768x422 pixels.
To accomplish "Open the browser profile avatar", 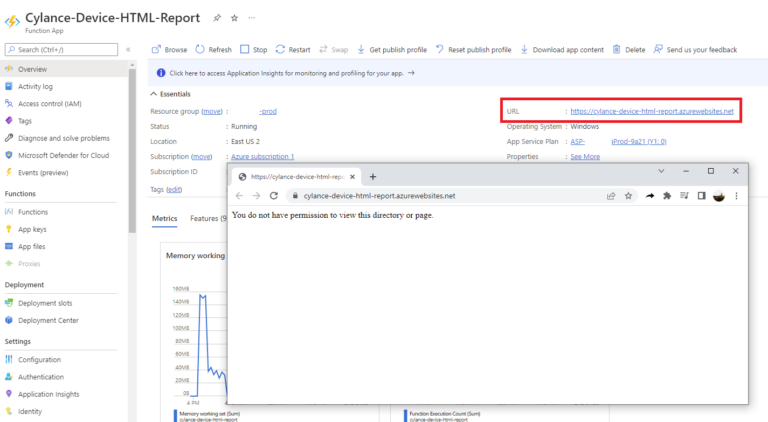I will tap(719, 196).
